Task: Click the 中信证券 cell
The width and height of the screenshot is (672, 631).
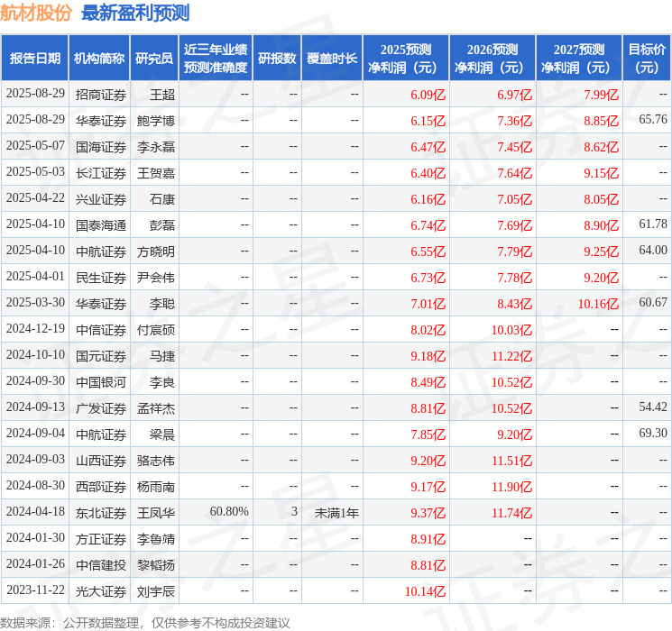Action: coord(101,329)
